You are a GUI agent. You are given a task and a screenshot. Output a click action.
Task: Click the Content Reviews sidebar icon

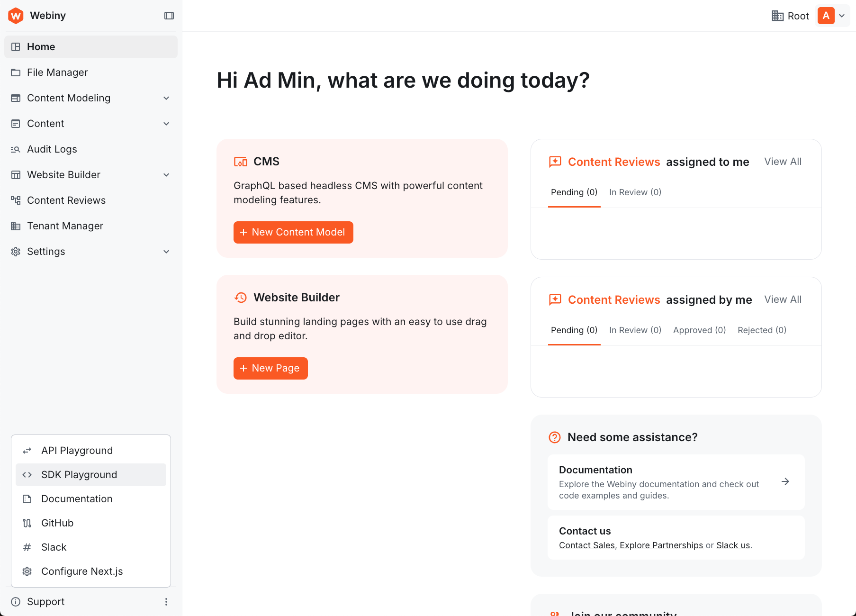pyautogui.click(x=16, y=200)
